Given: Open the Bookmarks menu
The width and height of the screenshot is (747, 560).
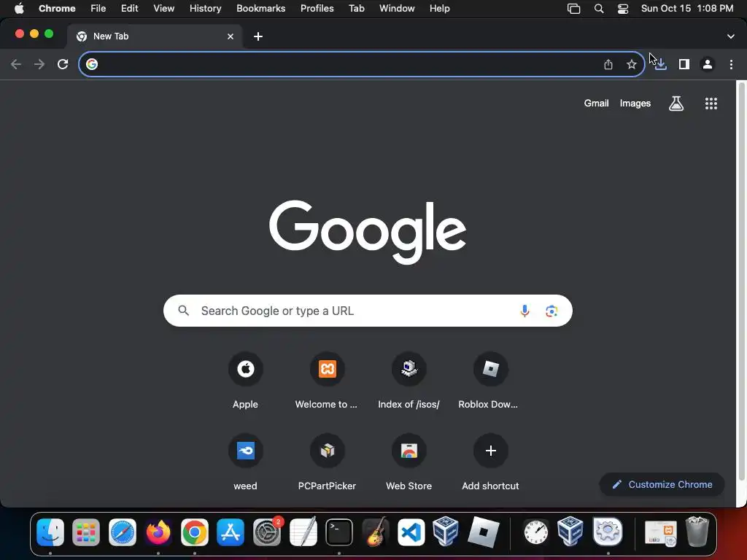Looking at the screenshot, I should 261,9.
